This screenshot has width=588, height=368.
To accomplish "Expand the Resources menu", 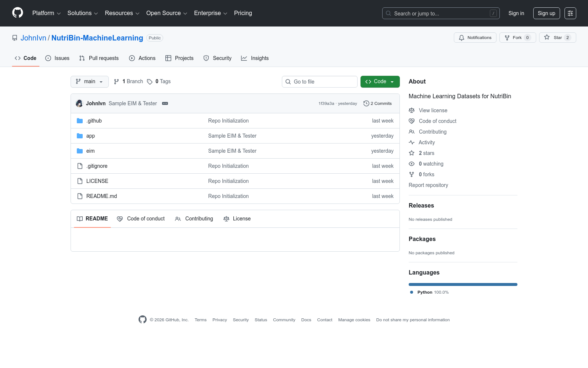I will [x=122, y=13].
